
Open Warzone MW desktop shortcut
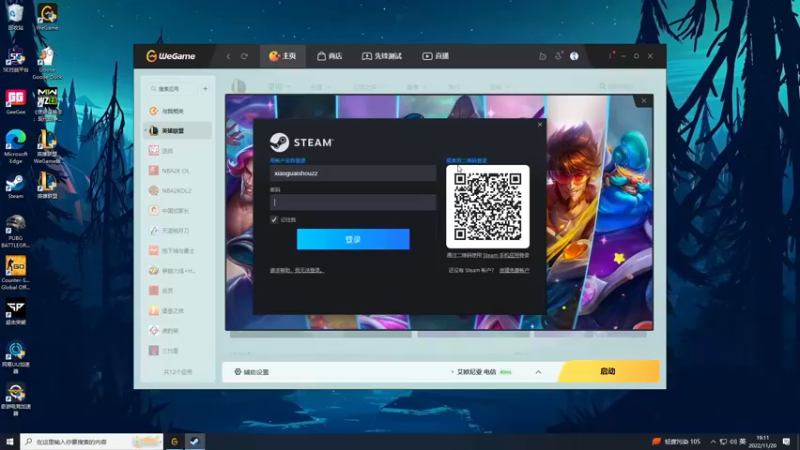tap(47, 104)
